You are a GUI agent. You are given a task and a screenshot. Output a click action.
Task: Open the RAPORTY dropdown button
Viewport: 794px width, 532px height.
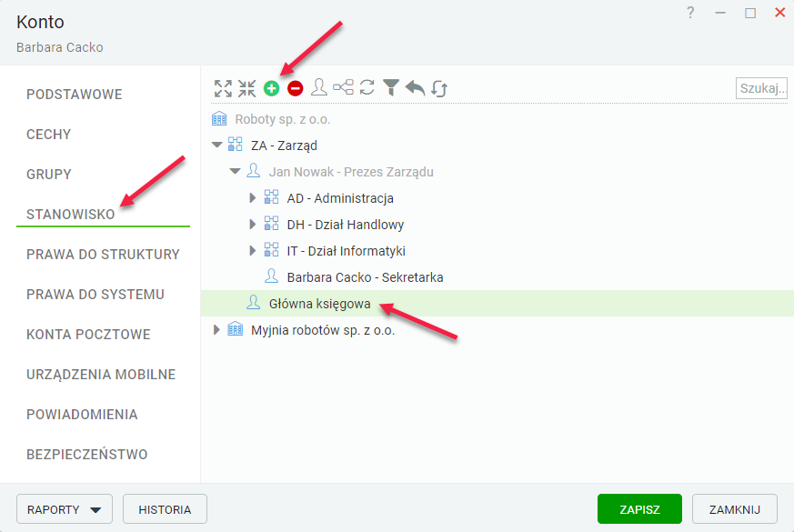[65, 508]
